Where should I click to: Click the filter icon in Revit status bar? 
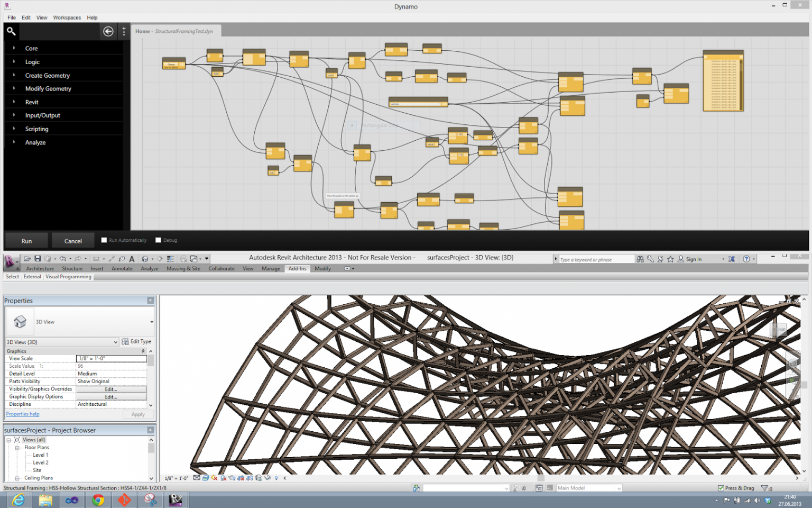click(764, 488)
